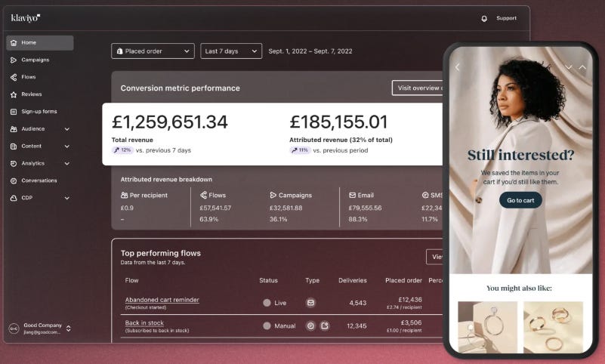Click the Live status indicator
Viewport: 605px width, 364px height.
[x=275, y=303]
